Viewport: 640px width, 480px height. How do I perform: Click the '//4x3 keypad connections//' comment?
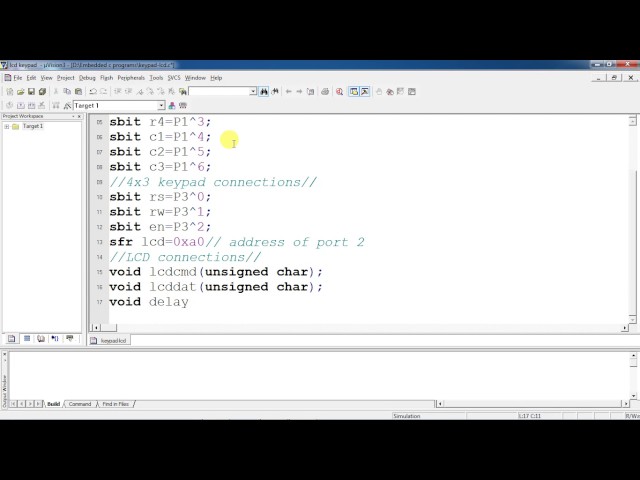point(213,182)
